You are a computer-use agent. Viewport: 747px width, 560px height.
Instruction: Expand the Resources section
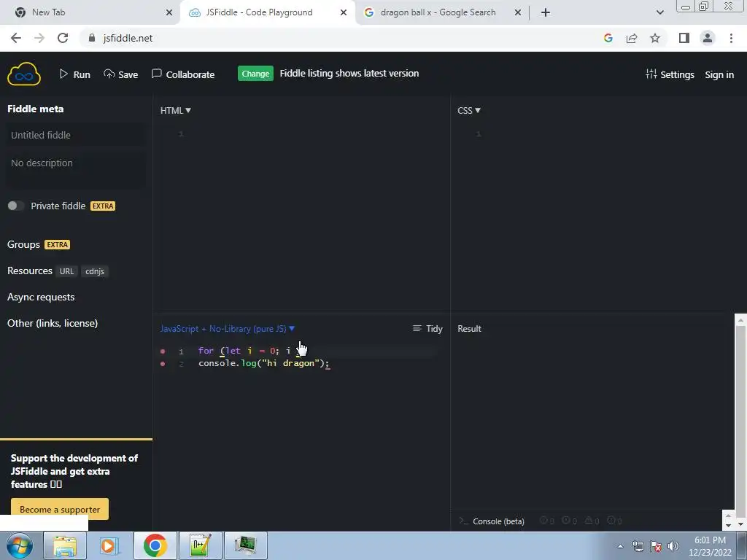(29, 271)
